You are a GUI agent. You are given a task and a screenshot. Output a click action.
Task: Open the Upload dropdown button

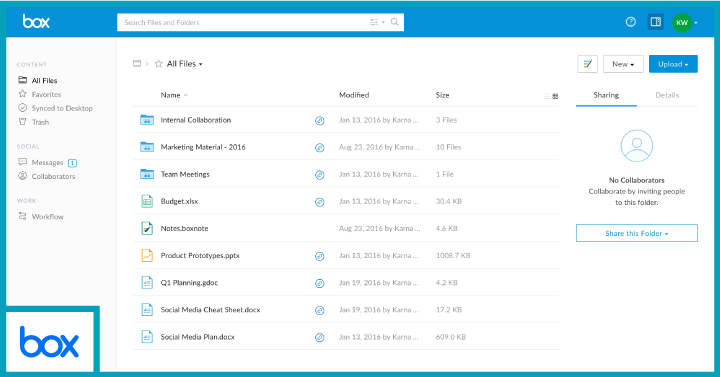point(673,64)
